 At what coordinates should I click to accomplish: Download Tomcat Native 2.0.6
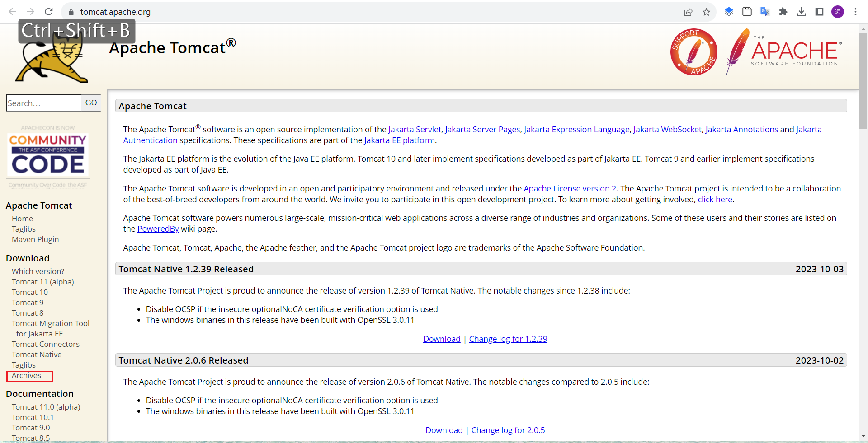click(x=444, y=430)
